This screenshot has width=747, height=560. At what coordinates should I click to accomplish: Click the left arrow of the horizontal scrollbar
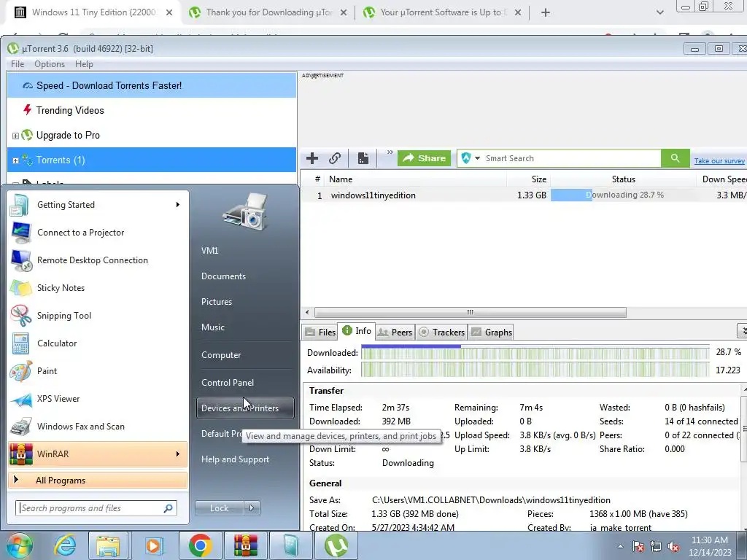(x=307, y=312)
